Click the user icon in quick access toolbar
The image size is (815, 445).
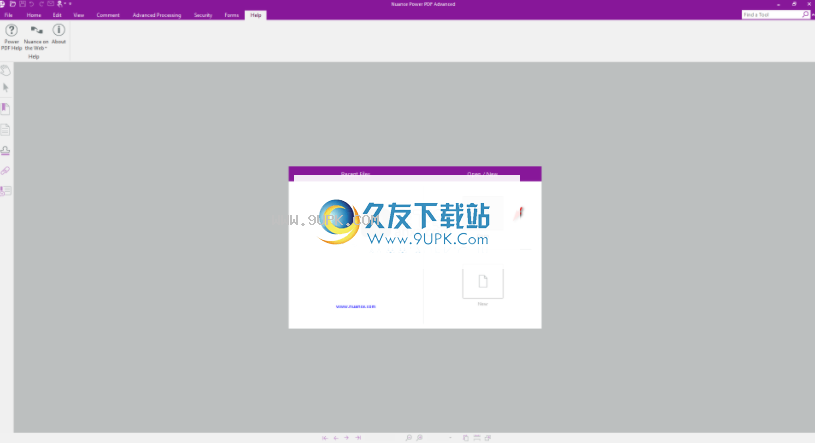(x=60, y=4)
